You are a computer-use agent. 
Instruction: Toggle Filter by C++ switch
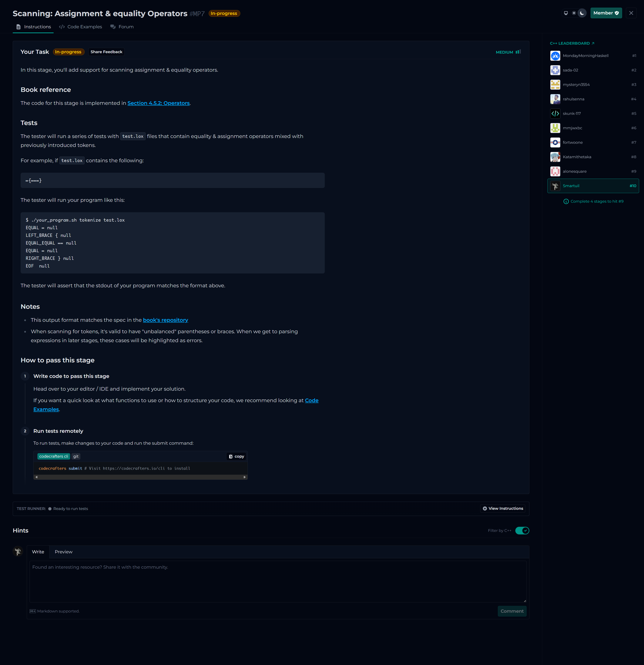522,531
